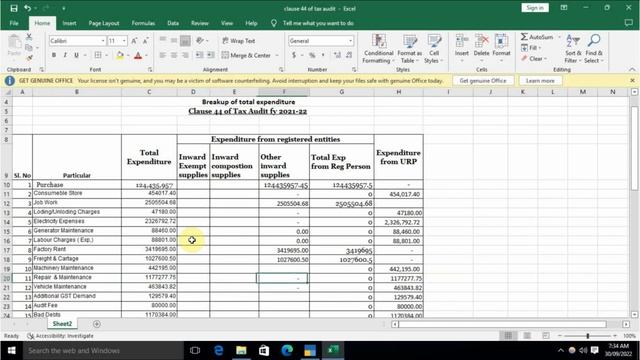Image resolution: width=640 pixels, height=360 pixels.
Task: Open the File tab
Action: [x=14, y=23]
